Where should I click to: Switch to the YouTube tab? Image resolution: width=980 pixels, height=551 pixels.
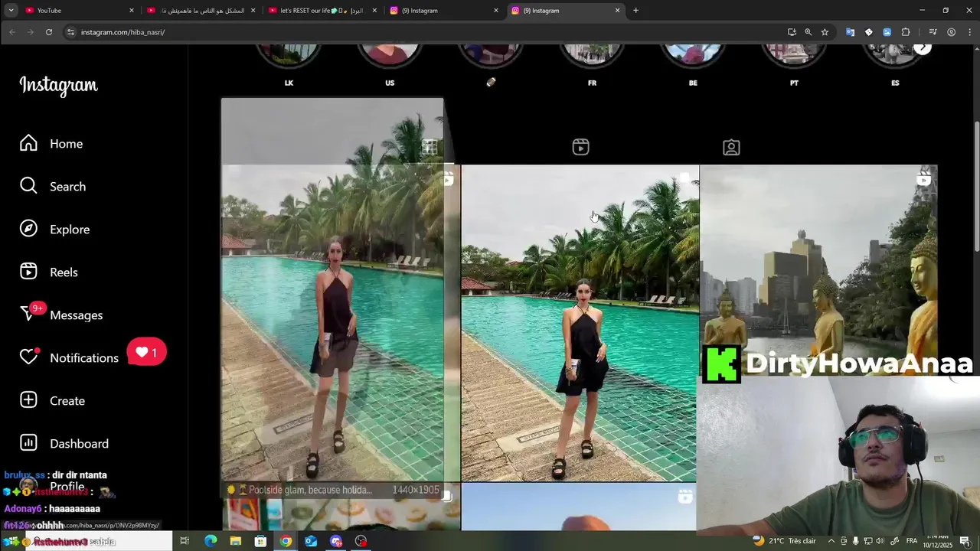(x=79, y=11)
